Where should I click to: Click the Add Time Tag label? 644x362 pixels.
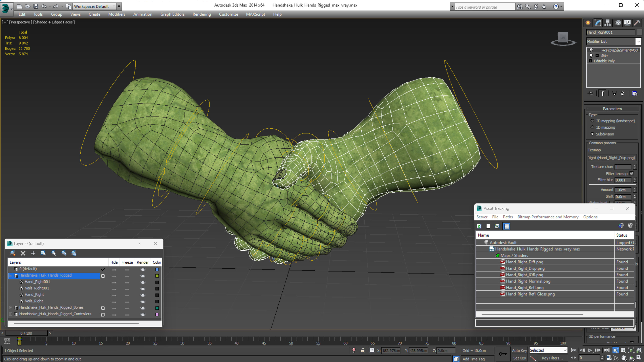[x=474, y=359]
